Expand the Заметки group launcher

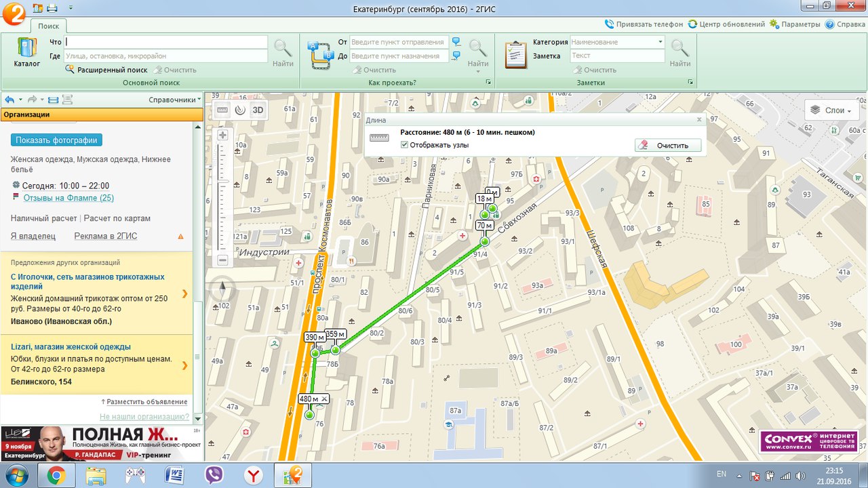[x=690, y=82]
